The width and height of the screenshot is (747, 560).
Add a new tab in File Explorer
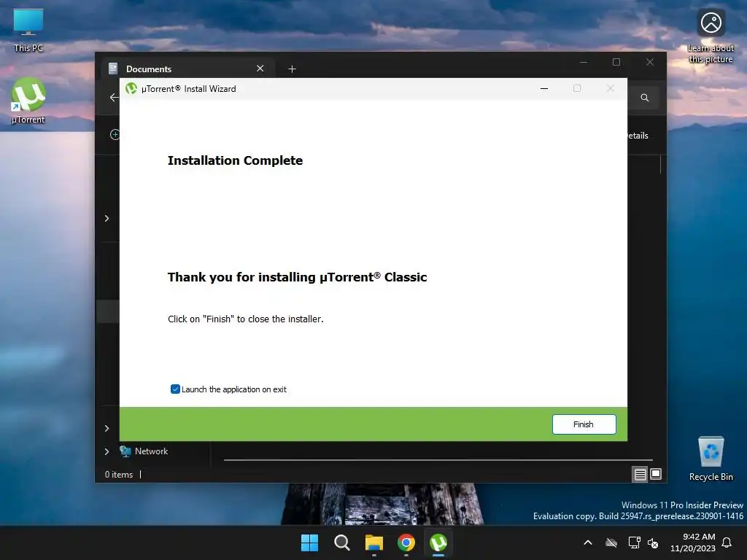click(292, 69)
